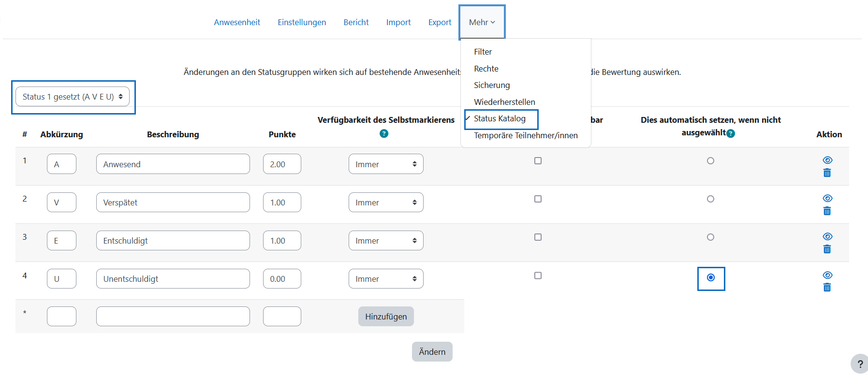Toggle visibility of Anwesend status

tap(827, 160)
